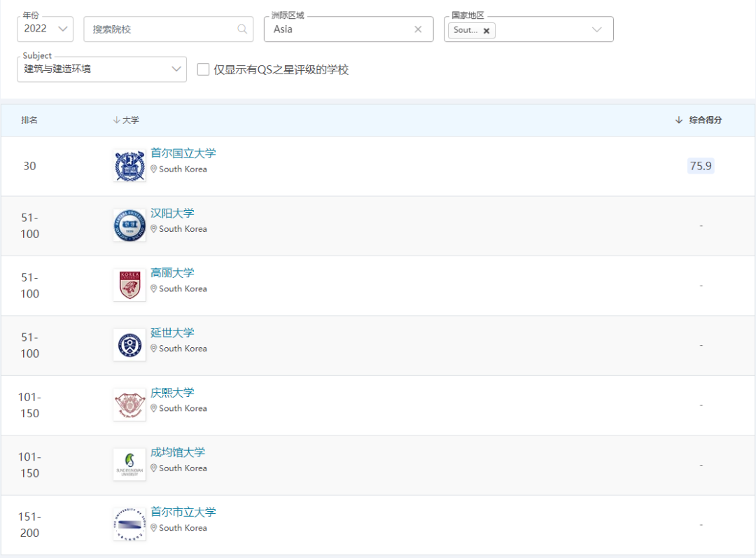Toggle 仅显示有QS之星评级的学校 checkbox
Image resolution: width=756 pixels, height=558 pixels.
[x=204, y=69]
